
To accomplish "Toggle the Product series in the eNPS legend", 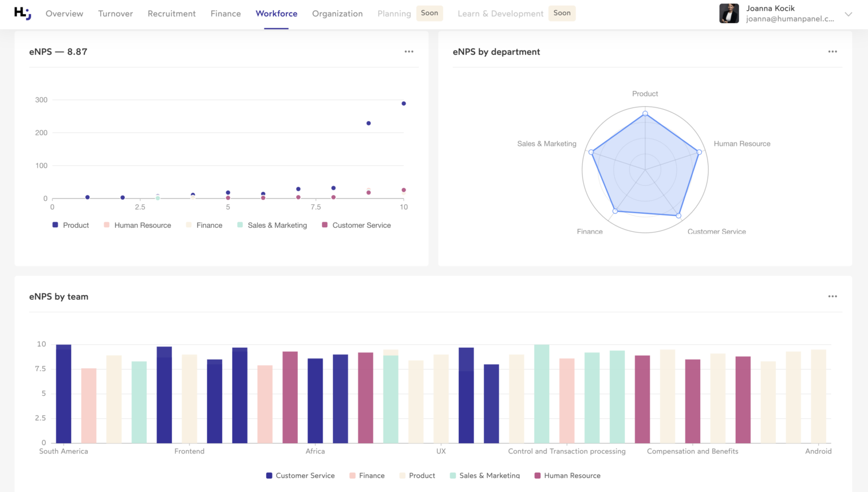I will point(71,225).
